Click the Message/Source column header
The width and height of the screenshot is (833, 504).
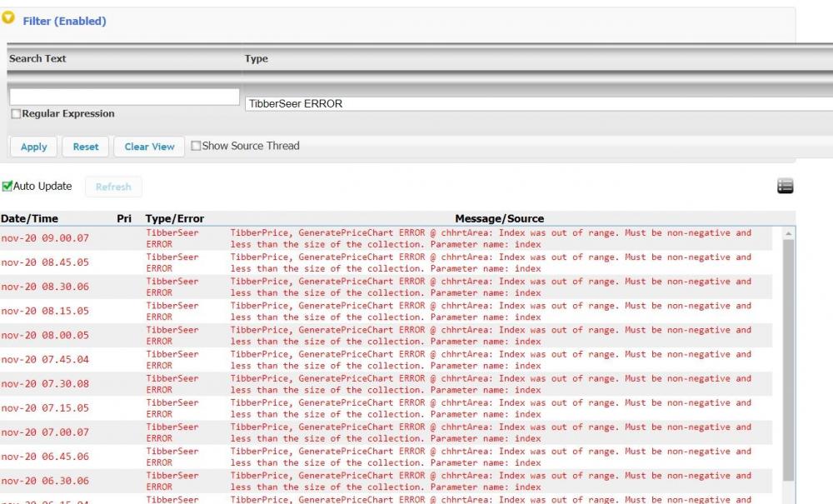[x=499, y=218]
